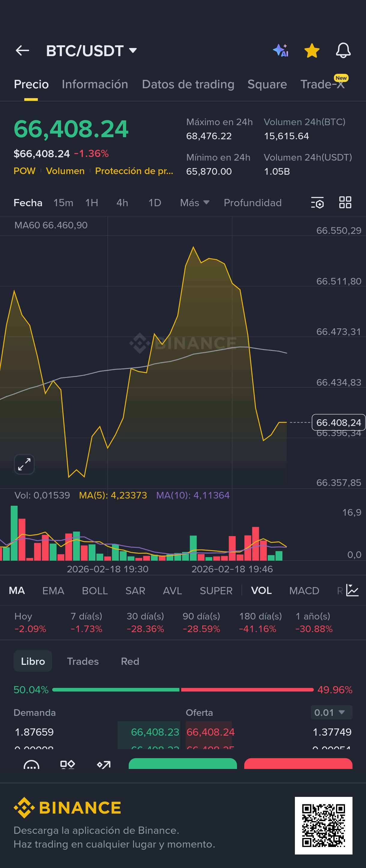Tap the Binance logo in footer

click(x=67, y=808)
